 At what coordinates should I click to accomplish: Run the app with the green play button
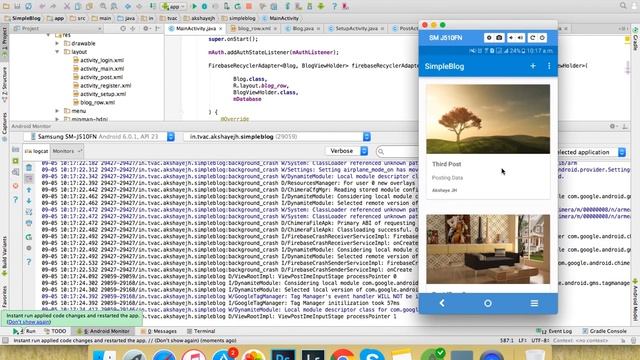coord(194,6)
